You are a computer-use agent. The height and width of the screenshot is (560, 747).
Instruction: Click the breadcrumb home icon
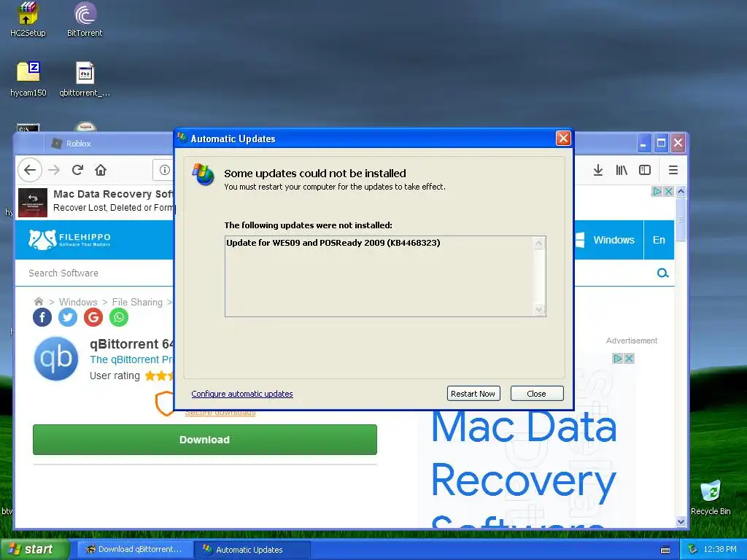point(39,301)
